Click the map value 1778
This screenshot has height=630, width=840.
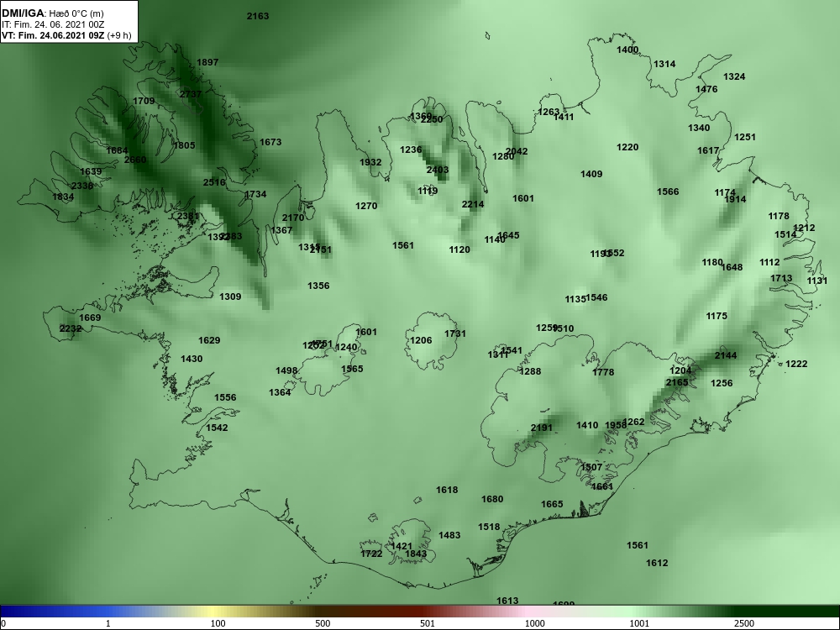coord(603,372)
